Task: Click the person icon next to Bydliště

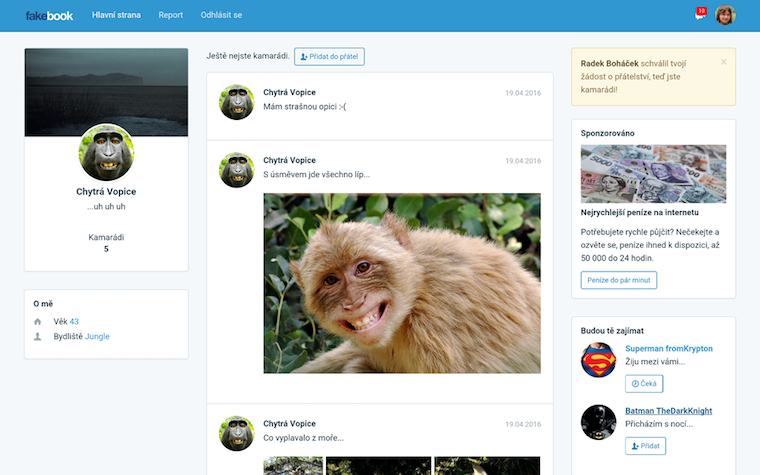Action: pyautogui.click(x=37, y=336)
